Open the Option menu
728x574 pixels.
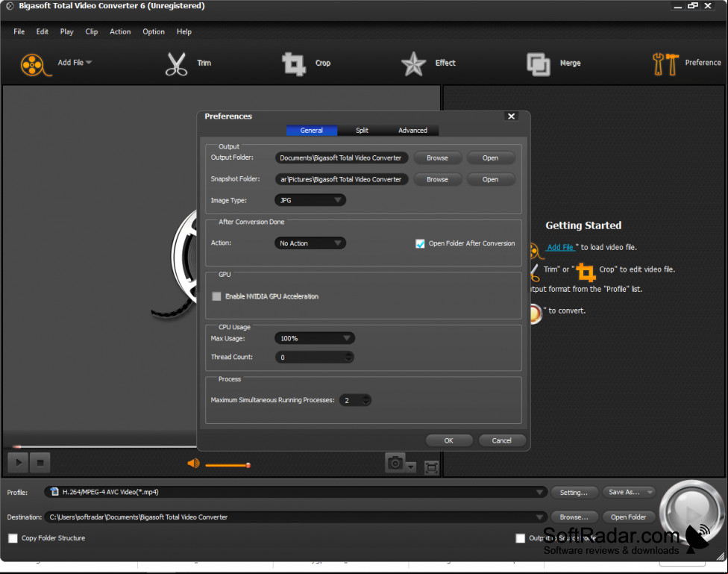tap(154, 31)
